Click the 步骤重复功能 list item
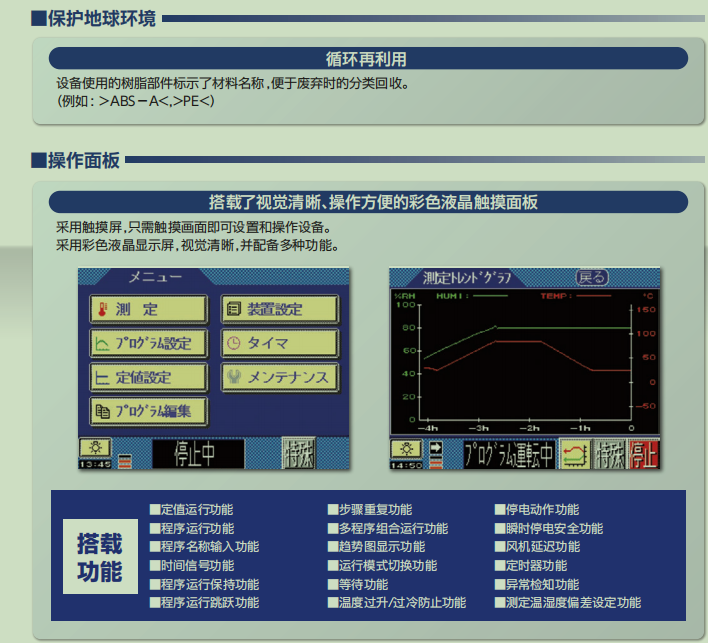Viewport: 708px width, 643px height. coord(370,510)
